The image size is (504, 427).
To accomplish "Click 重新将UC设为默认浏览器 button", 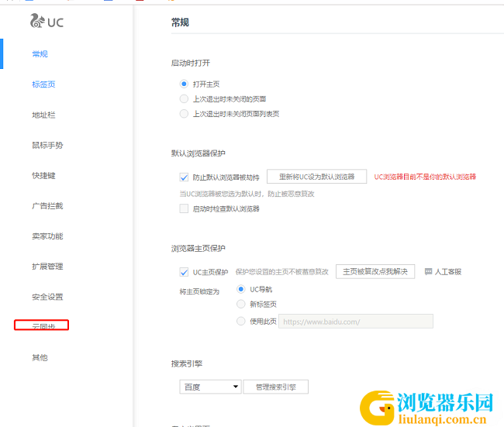I will point(316,177).
